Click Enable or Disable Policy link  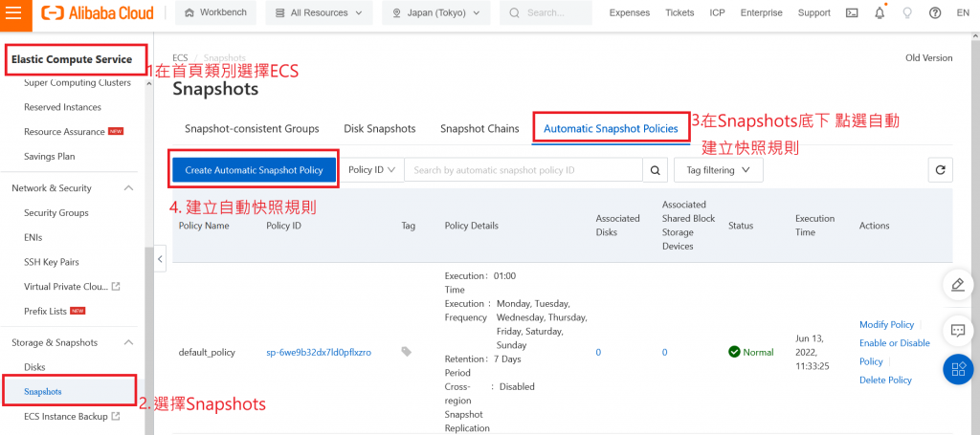(x=895, y=352)
